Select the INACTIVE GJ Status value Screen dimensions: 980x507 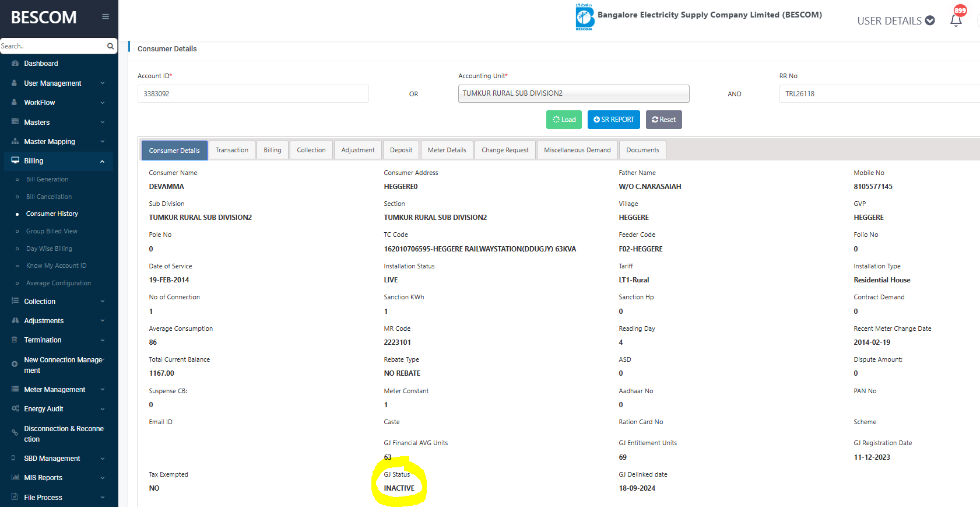[399, 488]
